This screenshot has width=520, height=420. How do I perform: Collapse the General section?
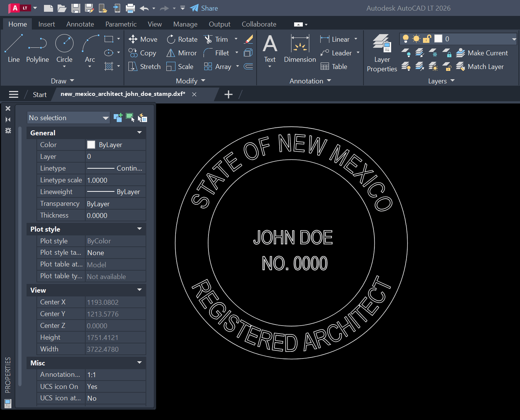tap(139, 133)
